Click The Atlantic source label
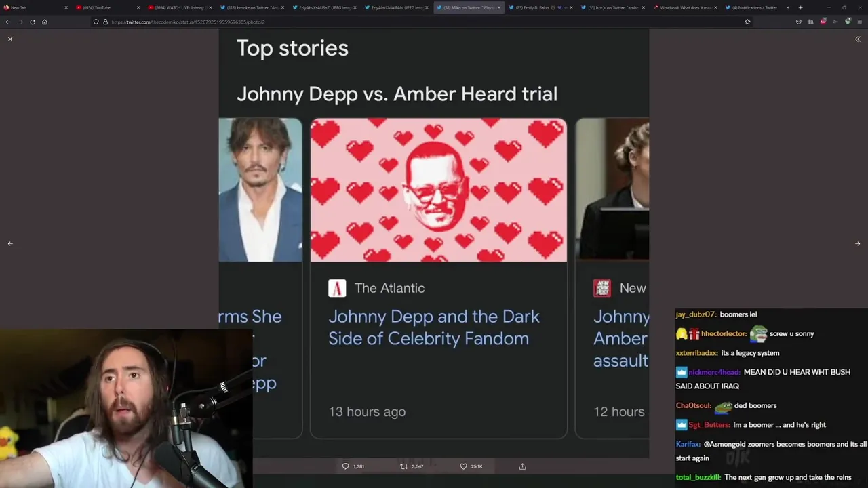Screen dimensions: 868x488 click(389, 288)
